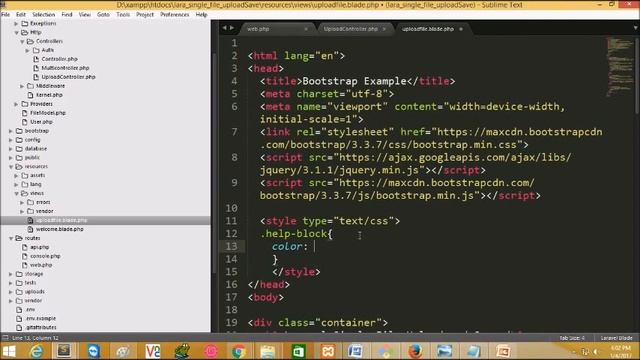Expand the bootstrap folder

11,131
